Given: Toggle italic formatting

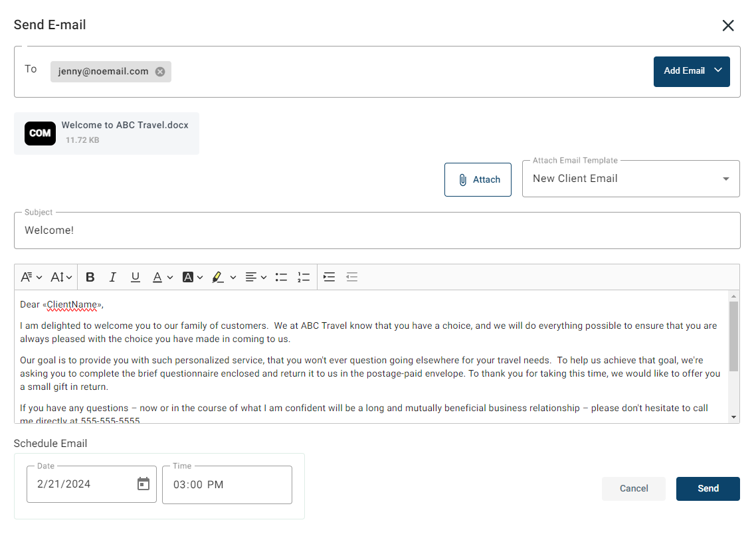Looking at the screenshot, I should click(x=113, y=277).
